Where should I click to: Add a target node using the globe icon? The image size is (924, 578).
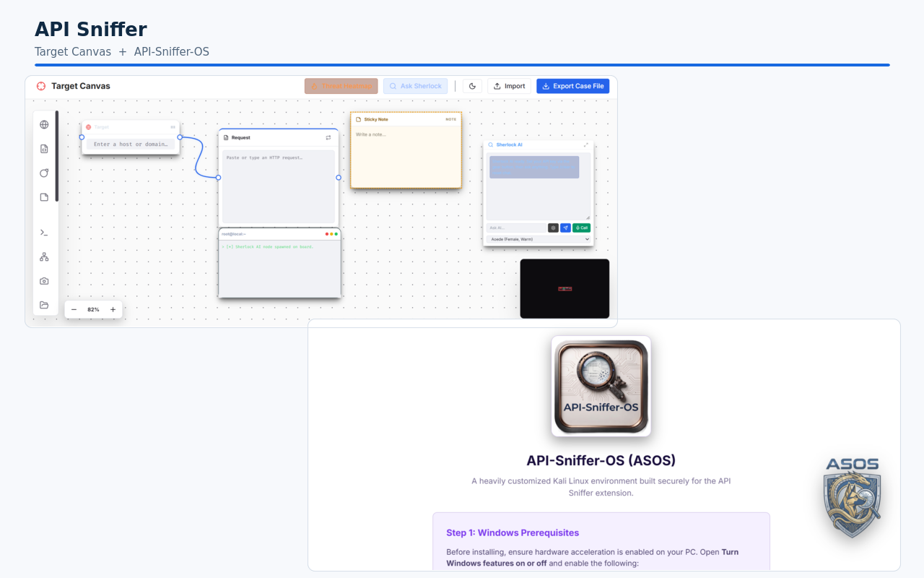44,124
